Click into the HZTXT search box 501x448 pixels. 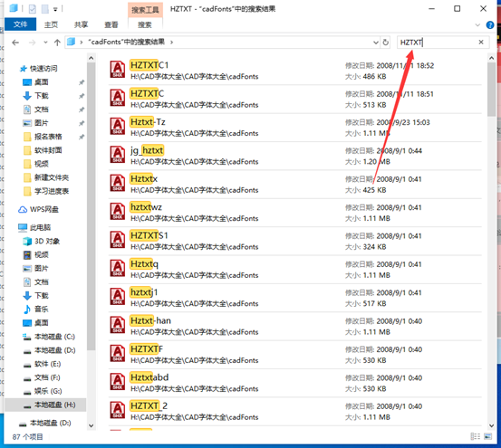(438, 43)
